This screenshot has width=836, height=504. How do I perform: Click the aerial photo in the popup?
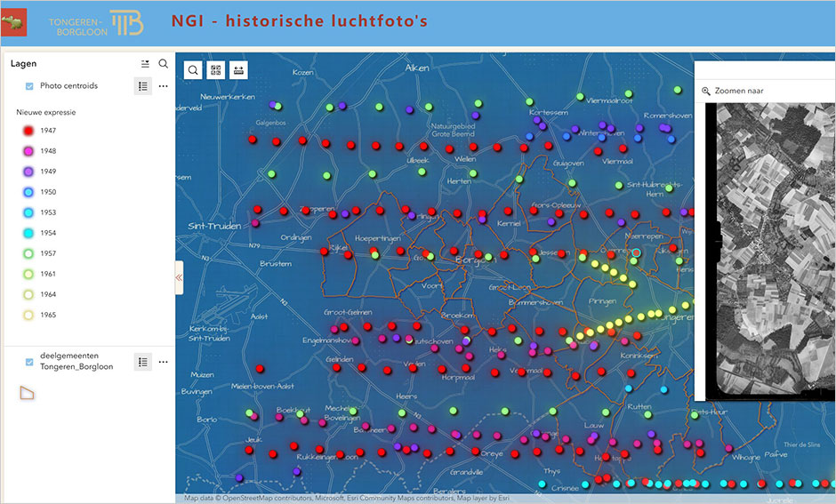pos(774,249)
